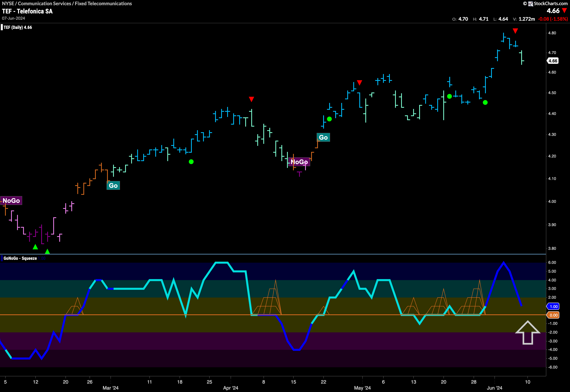The width and height of the screenshot is (570, 392).
Task: Click the GoNoGo - Squeeze panel label
Action: (20, 258)
